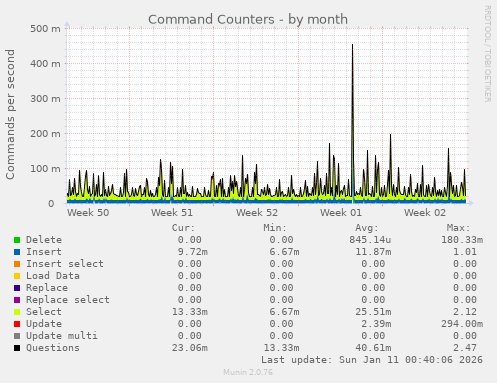
Task: Click the Insert select legend label
Action: pos(65,264)
